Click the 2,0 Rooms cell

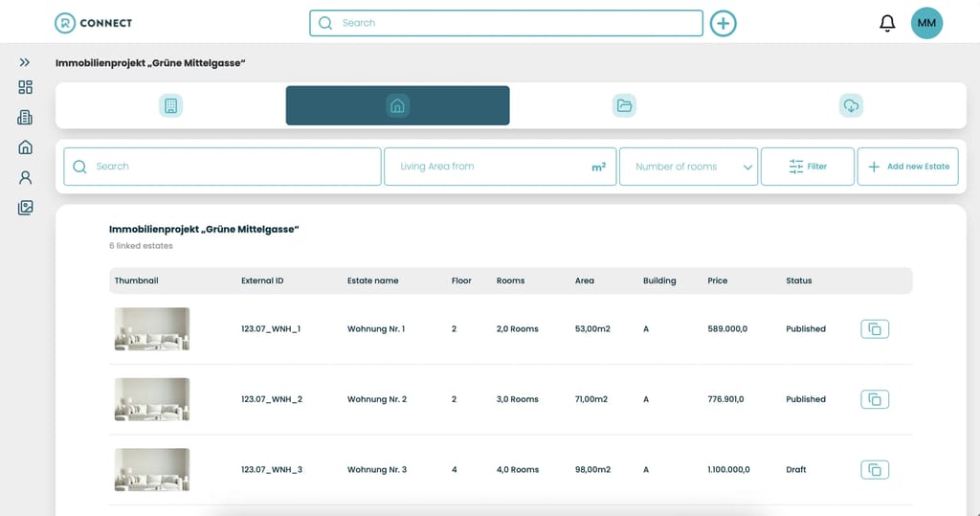pyautogui.click(x=518, y=329)
